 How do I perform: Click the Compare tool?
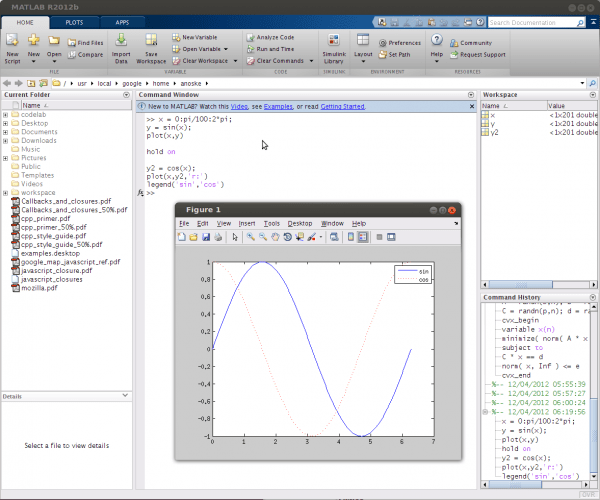point(85,55)
